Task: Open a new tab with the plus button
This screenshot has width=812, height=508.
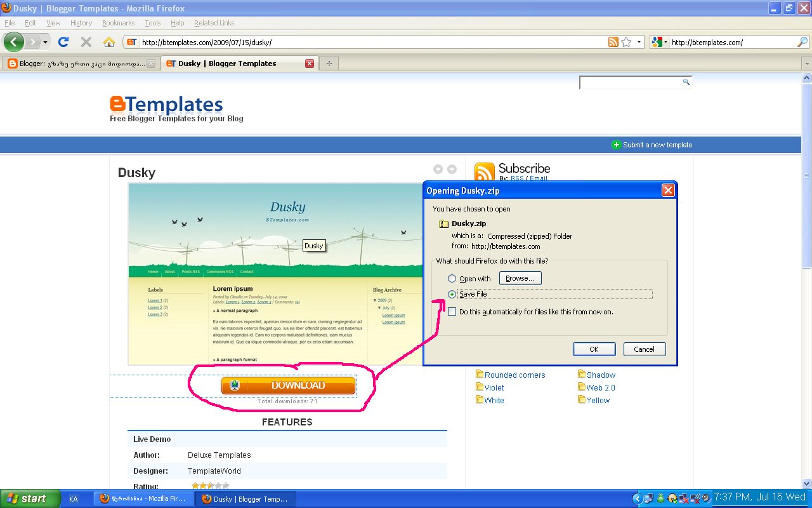Action: pos(329,63)
